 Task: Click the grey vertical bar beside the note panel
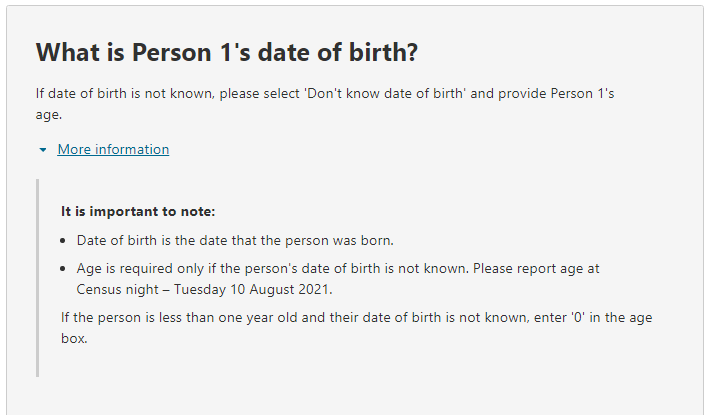click(38, 278)
